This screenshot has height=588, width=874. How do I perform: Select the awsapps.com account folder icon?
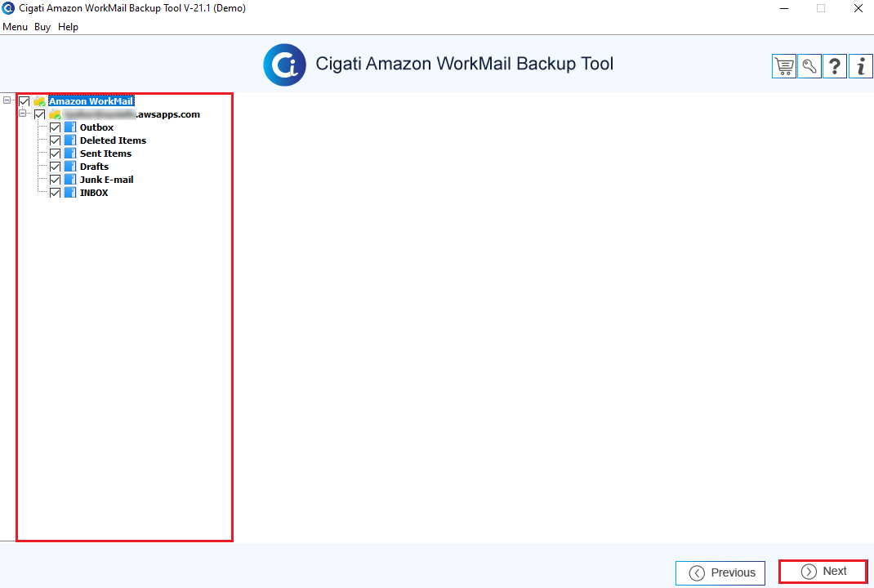coord(56,115)
